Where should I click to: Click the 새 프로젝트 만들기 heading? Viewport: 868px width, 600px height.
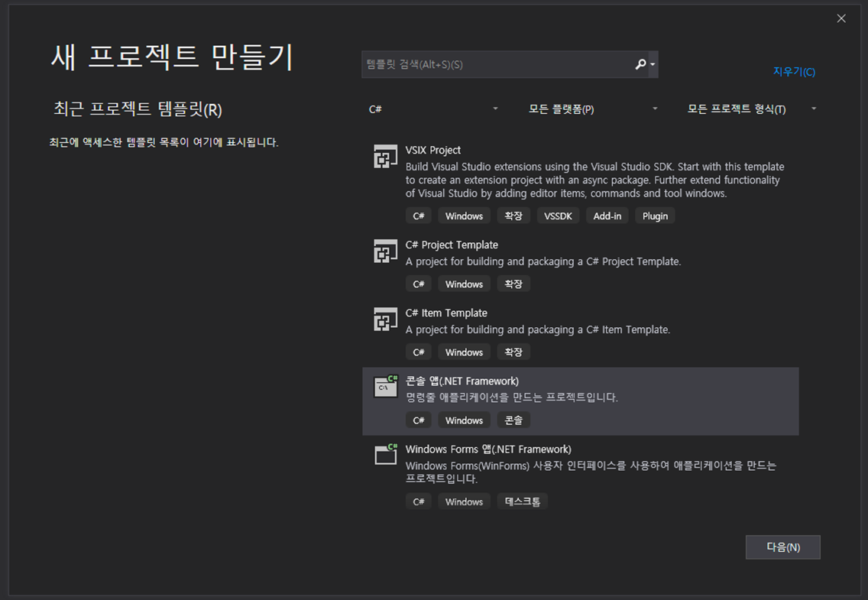(172, 57)
